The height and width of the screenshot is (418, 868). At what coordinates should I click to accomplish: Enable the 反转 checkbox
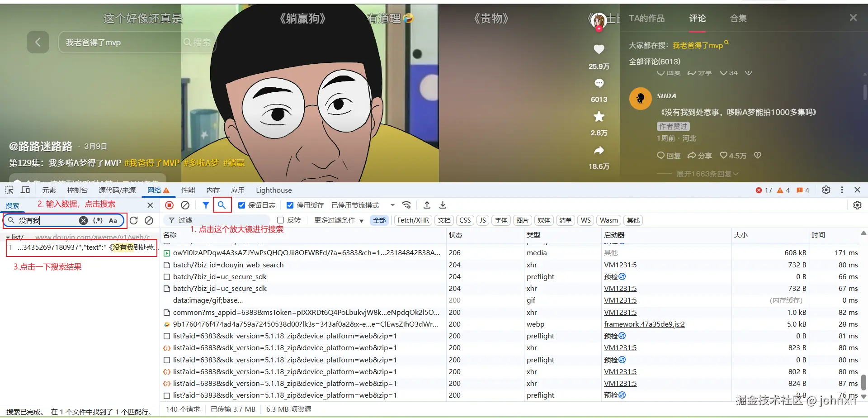point(280,220)
